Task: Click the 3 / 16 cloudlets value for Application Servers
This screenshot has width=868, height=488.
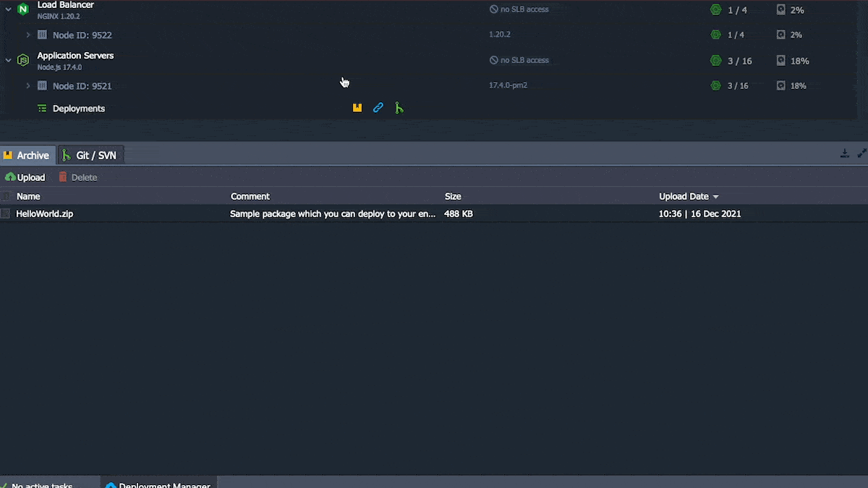Action: [x=740, y=61]
